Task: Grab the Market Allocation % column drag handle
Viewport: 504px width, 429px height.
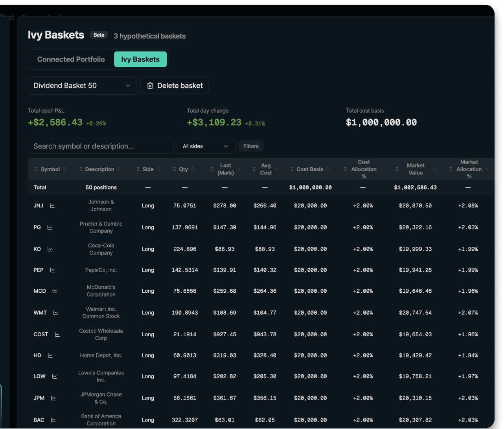Action: pos(451,169)
